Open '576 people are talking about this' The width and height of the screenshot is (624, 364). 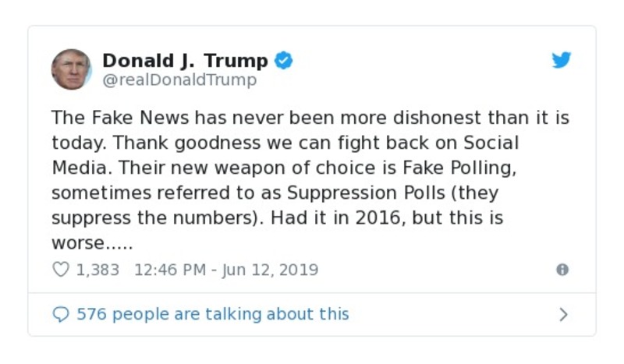(212, 314)
